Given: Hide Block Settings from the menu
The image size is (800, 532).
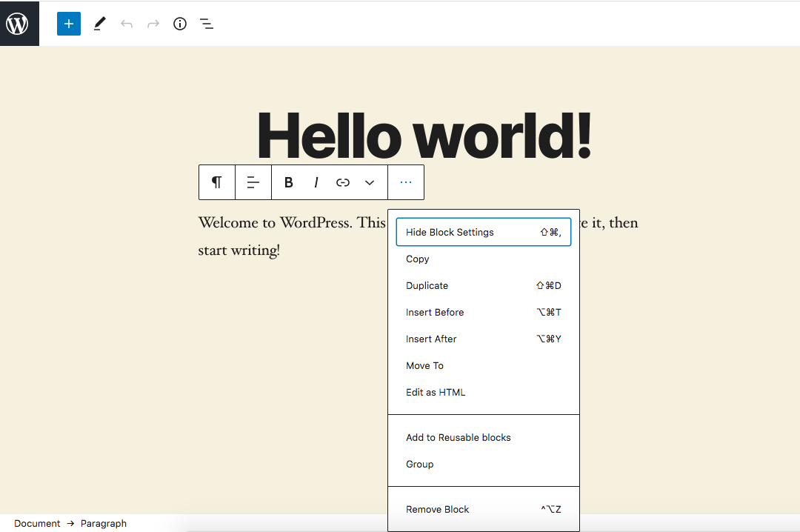Looking at the screenshot, I should coord(450,232).
